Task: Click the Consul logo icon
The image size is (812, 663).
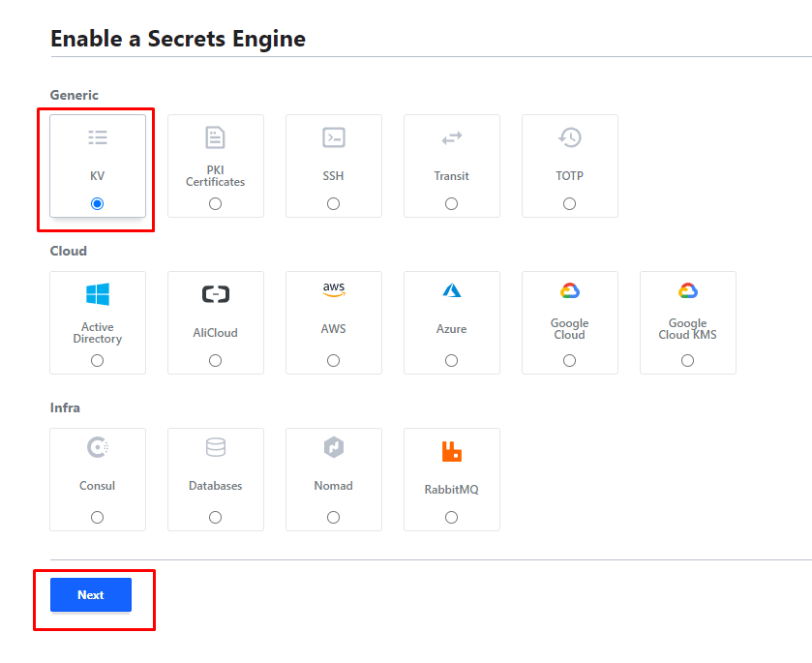Action: point(97,447)
